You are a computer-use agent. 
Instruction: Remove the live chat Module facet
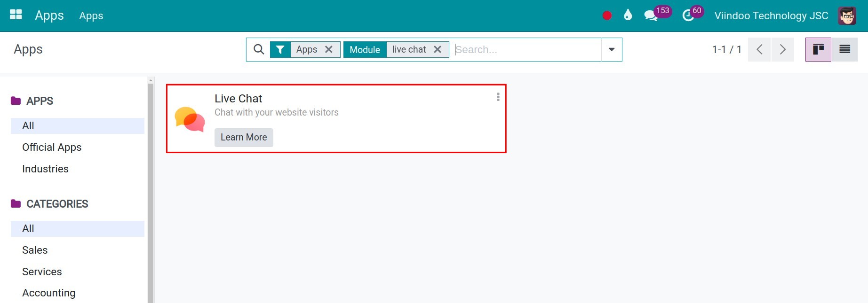click(438, 49)
